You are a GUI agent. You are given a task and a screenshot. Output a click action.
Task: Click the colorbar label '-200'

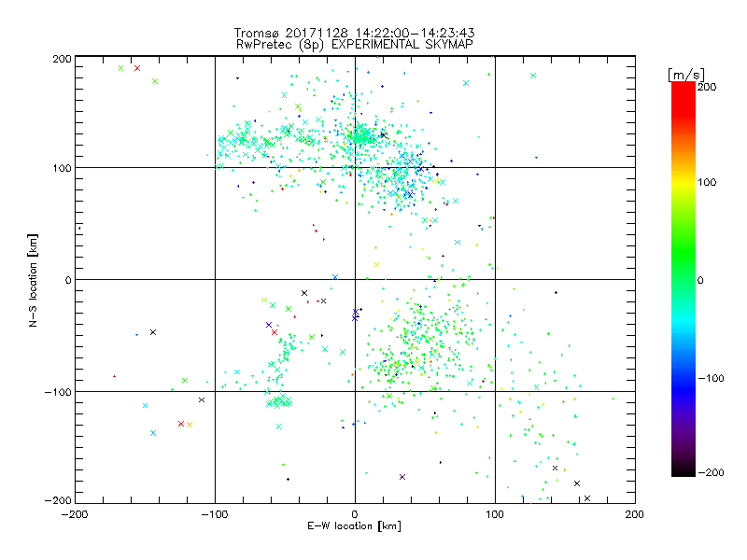pos(711,472)
